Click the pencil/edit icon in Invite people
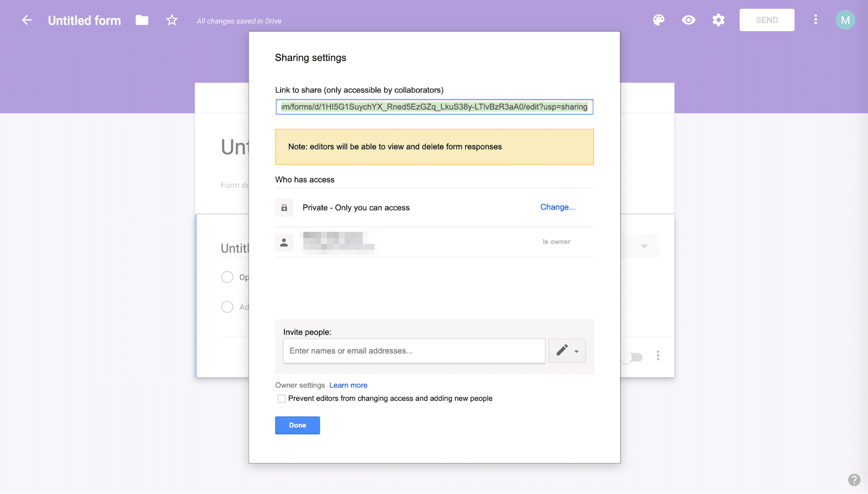 click(561, 350)
